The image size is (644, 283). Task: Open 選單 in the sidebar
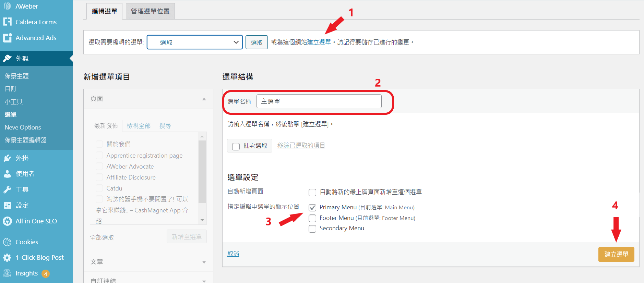point(11,114)
